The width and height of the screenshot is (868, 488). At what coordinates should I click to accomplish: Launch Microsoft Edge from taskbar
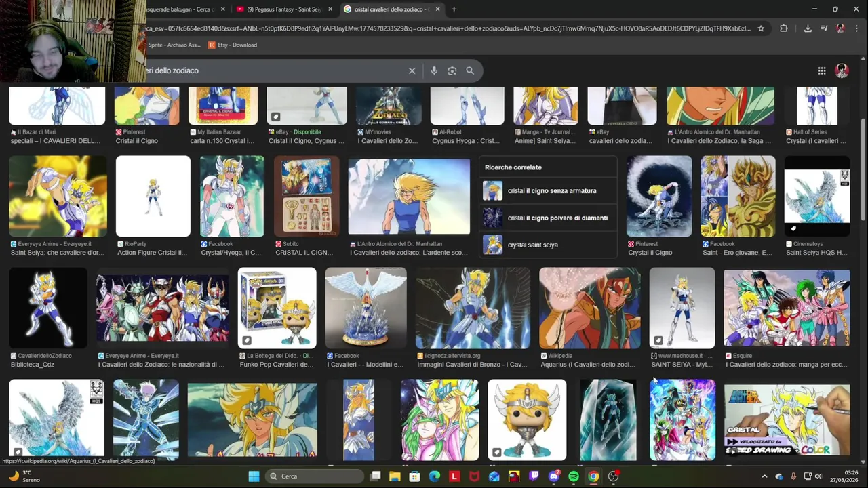coord(435,476)
